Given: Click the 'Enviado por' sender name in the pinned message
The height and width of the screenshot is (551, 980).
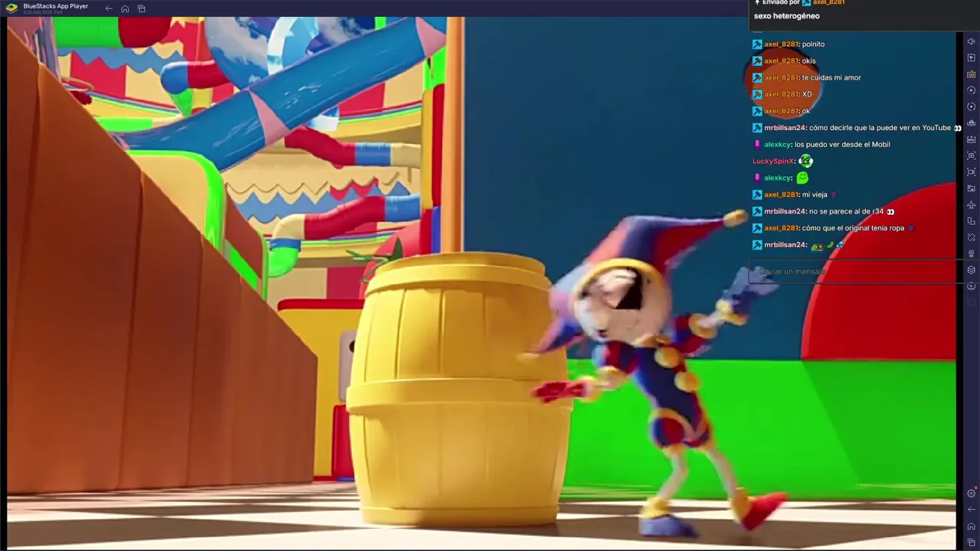Looking at the screenshot, I should click(828, 3).
